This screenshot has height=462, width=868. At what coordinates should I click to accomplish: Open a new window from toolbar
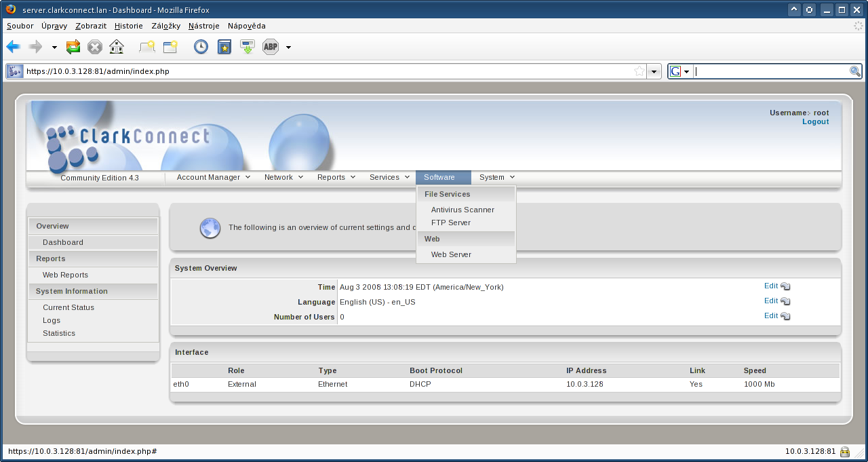tap(170, 47)
